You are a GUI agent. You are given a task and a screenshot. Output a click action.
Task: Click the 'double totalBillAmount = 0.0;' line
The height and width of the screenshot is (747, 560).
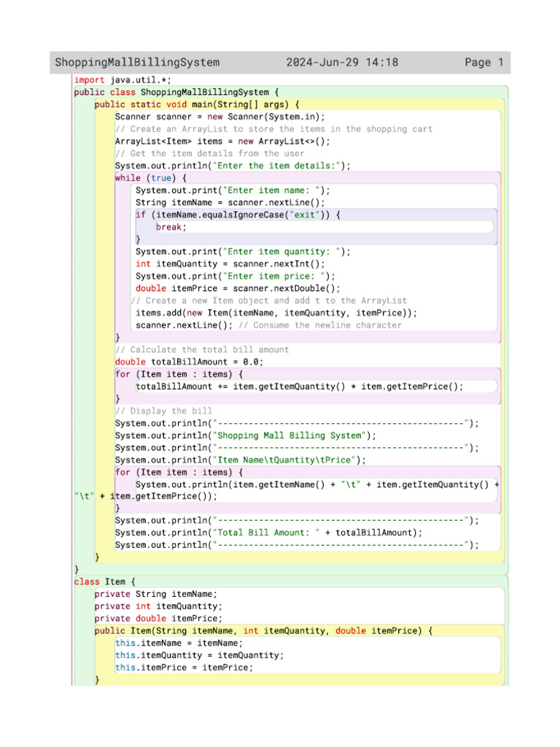click(189, 362)
